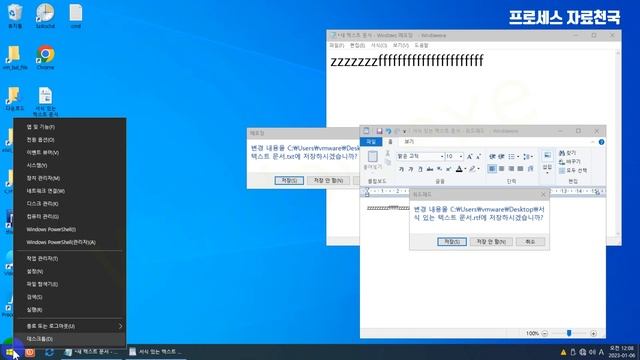Click the paragraph settings icon in WordPad
Viewport: 640px width, 360px height.
(530, 169)
